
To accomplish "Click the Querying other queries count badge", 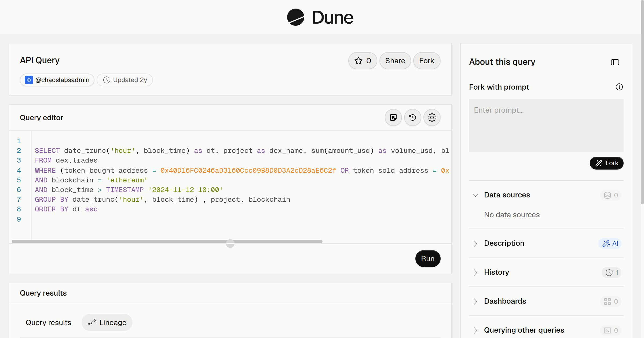I will coord(611,330).
